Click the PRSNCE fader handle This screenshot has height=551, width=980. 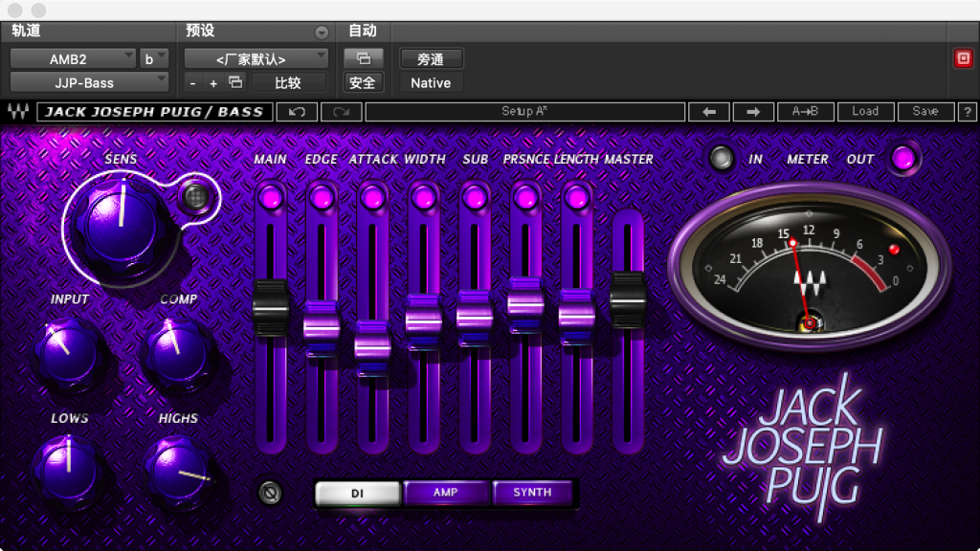coord(525,305)
